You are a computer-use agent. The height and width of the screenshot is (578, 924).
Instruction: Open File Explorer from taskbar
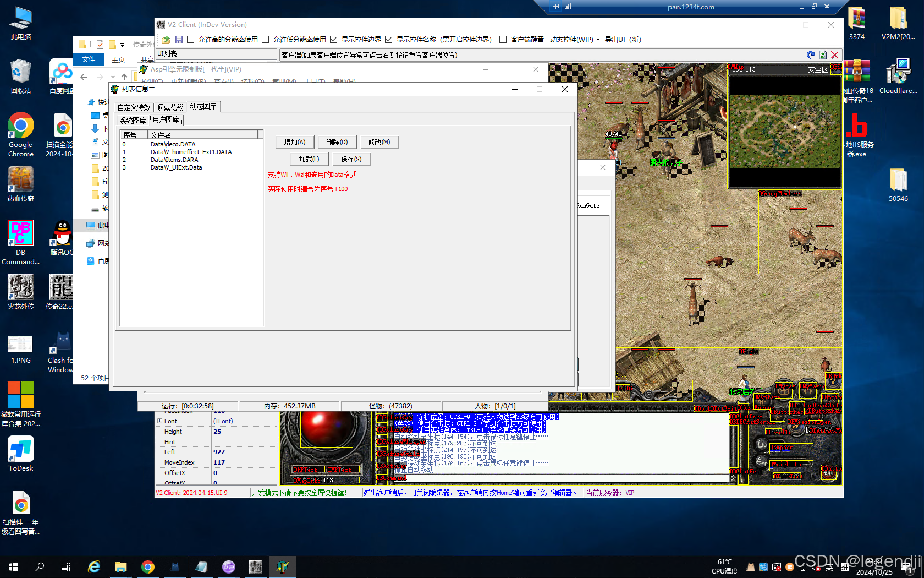[x=120, y=566]
